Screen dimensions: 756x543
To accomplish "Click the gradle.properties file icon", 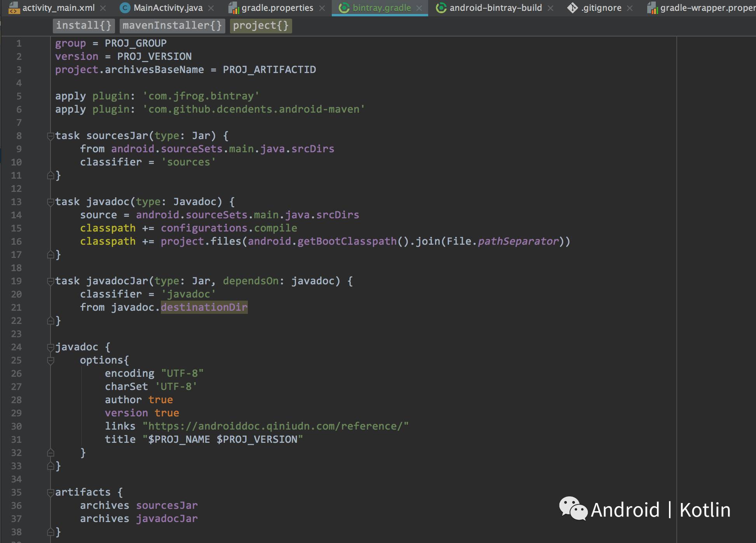I will pyautogui.click(x=233, y=8).
